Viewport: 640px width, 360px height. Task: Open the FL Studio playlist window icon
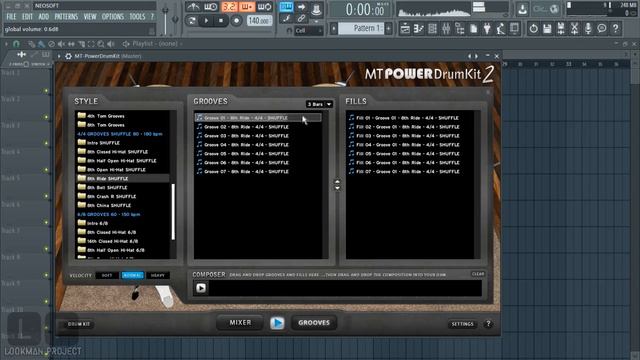pos(405,28)
